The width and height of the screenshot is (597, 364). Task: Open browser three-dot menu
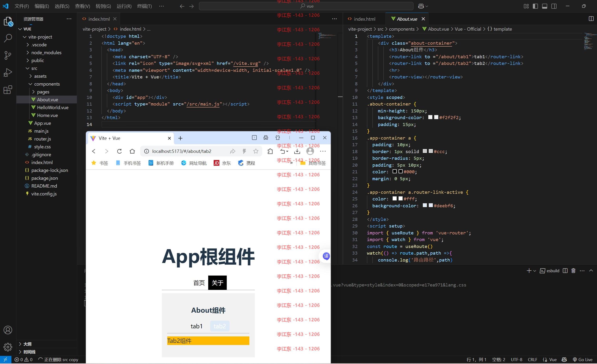click(323, 151)
